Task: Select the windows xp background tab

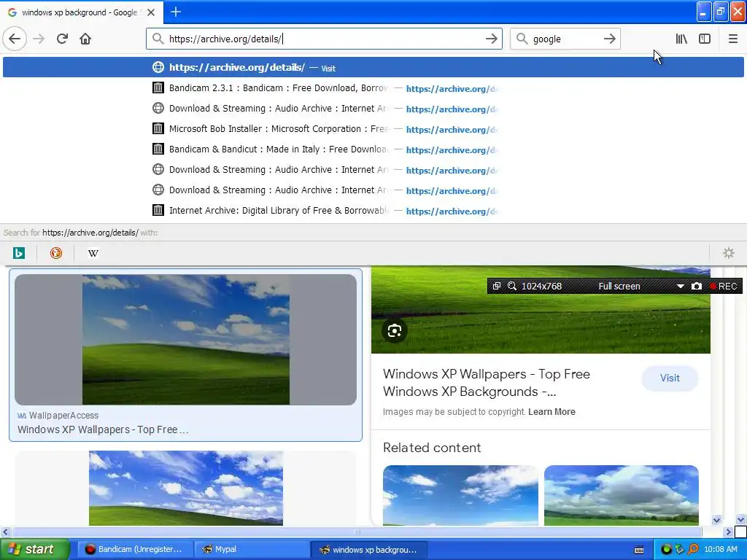Action: tap(82, 12)
